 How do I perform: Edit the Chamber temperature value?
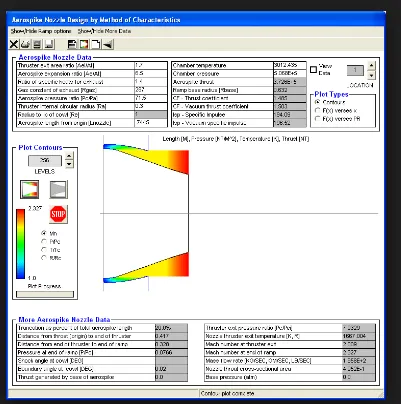pos(290,65)
